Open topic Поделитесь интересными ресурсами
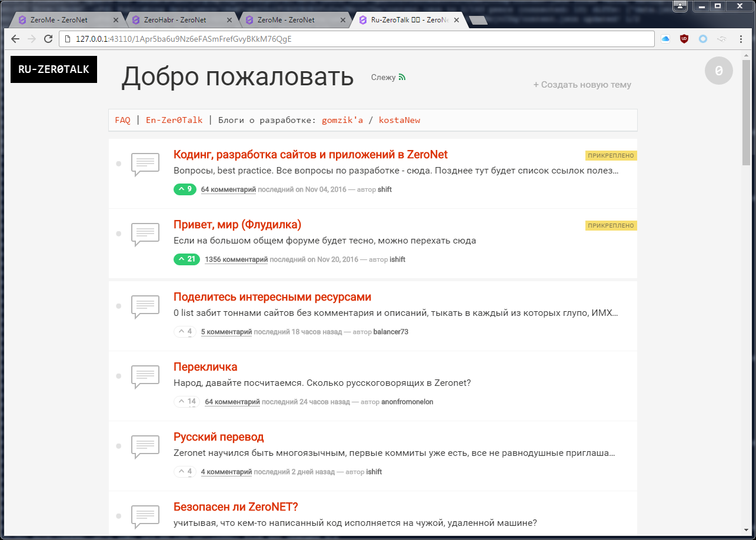The width and height of the screenshot is (756, 540). coord(272,297)
